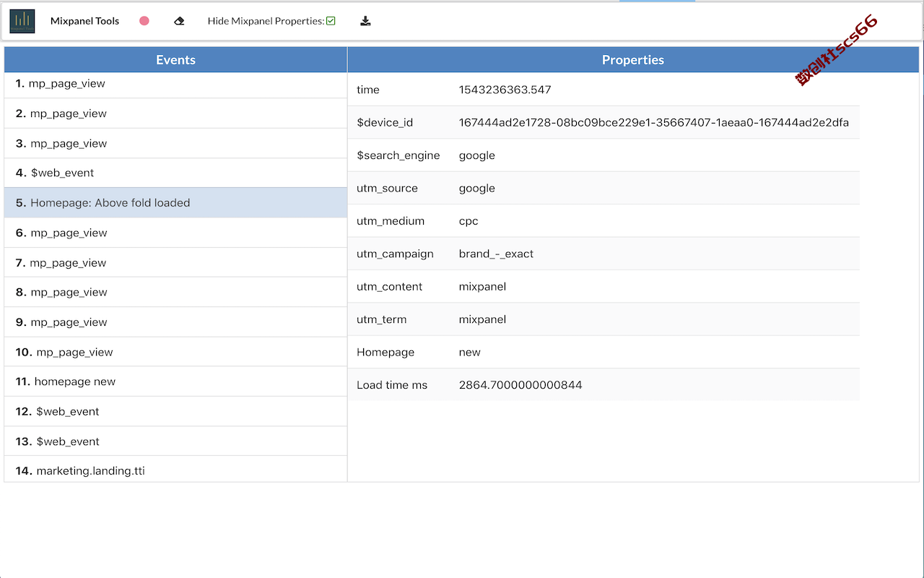The width and height of the screenshot is (924, 578).
Task: Click the device id value starting 167444ad2e1728
Action: click(654, 123)
